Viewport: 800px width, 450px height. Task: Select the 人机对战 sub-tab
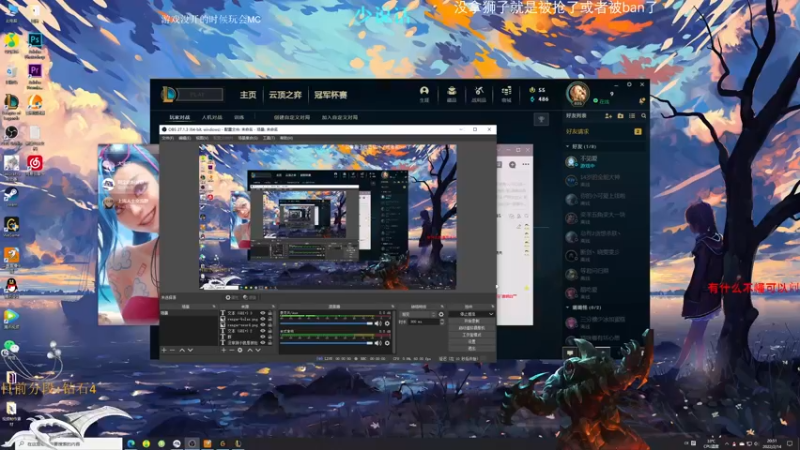212,117
